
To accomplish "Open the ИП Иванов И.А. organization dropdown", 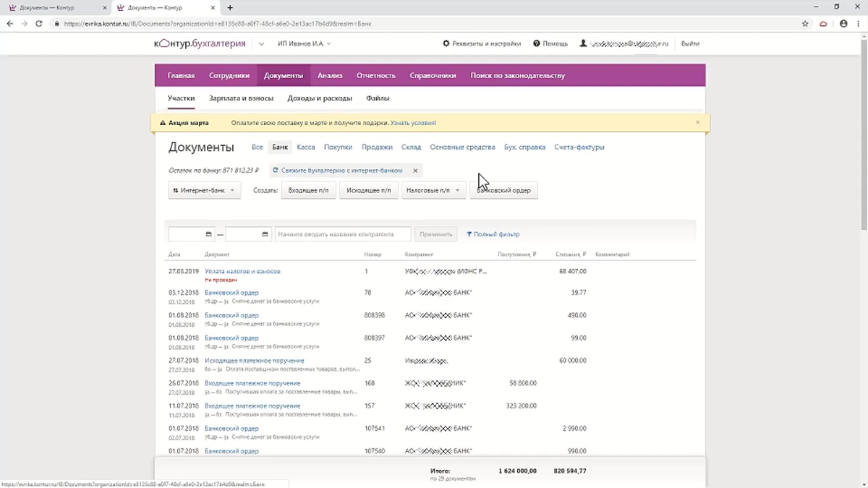I will [305, 44].
